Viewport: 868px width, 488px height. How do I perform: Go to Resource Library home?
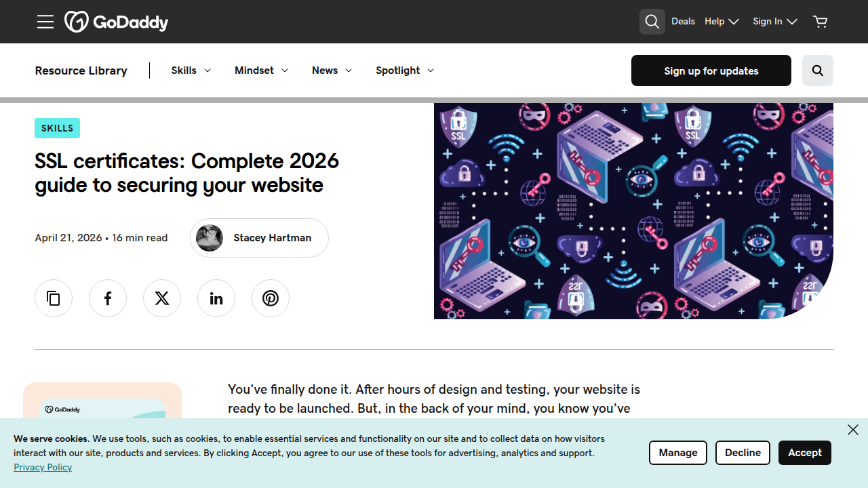click(81, 70)
